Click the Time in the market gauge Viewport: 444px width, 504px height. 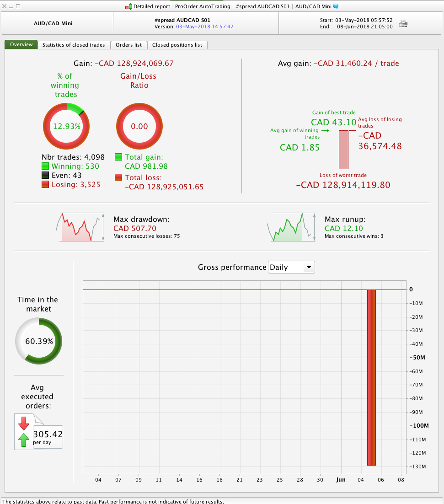pyautogui.click(x=38, y=341)
